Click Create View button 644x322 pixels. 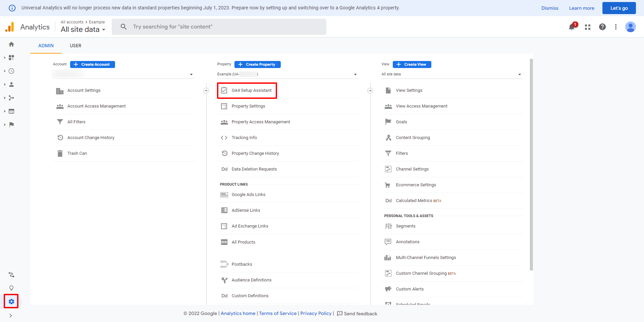click(412, 64)
